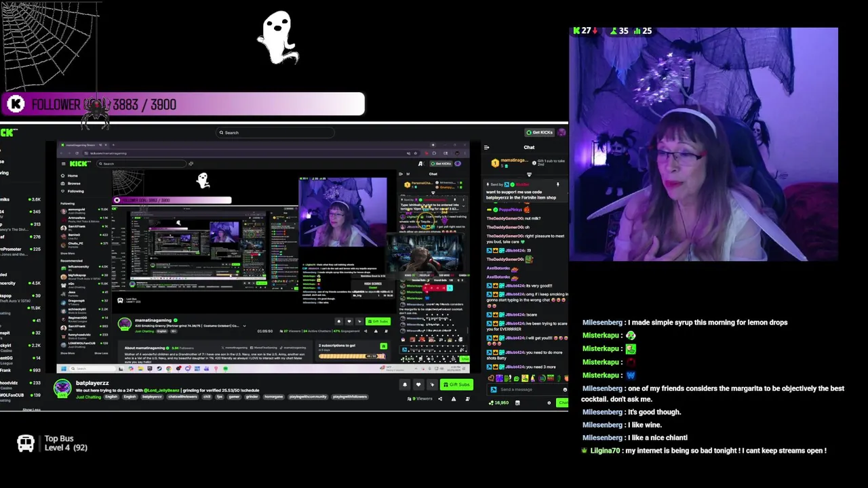
Task: Expand Following list with Show More
Action: click(66, 253)
